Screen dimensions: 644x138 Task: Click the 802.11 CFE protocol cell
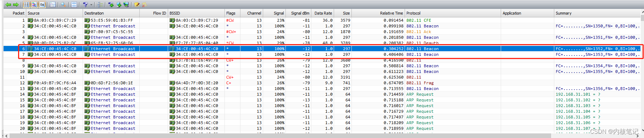[x=419, y=20]
